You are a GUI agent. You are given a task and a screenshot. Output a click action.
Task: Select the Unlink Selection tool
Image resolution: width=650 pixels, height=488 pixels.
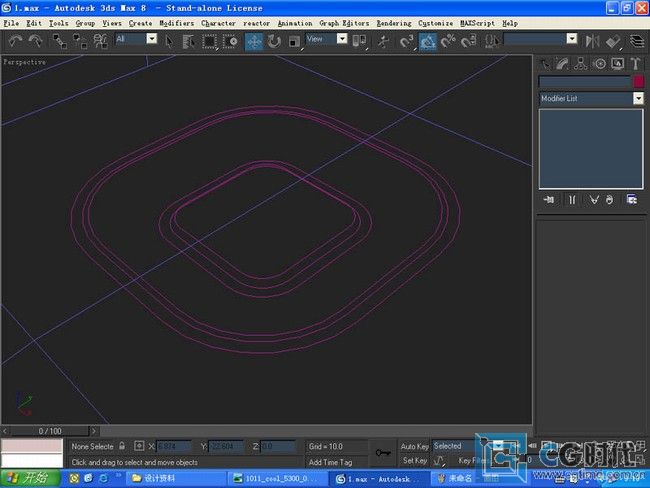(x=80, y=41)
